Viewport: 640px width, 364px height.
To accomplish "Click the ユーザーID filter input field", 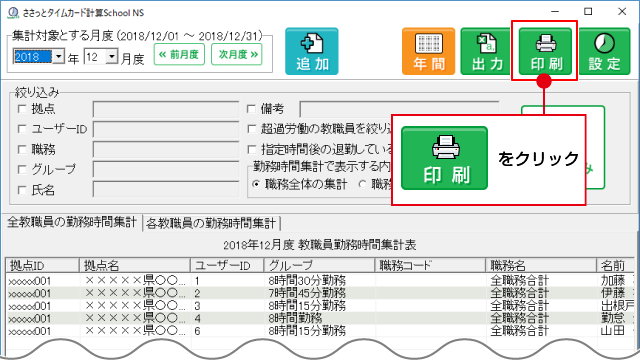I will (x=166, y=129).
